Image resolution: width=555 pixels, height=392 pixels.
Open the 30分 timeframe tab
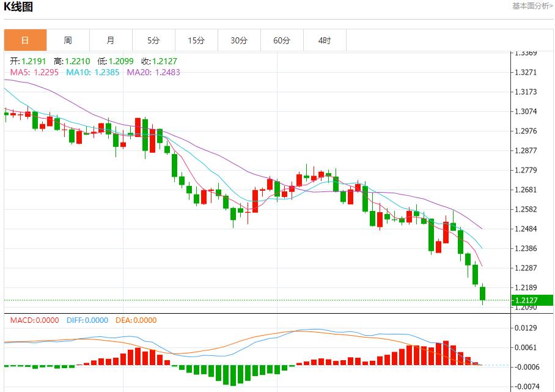(239, 40)
